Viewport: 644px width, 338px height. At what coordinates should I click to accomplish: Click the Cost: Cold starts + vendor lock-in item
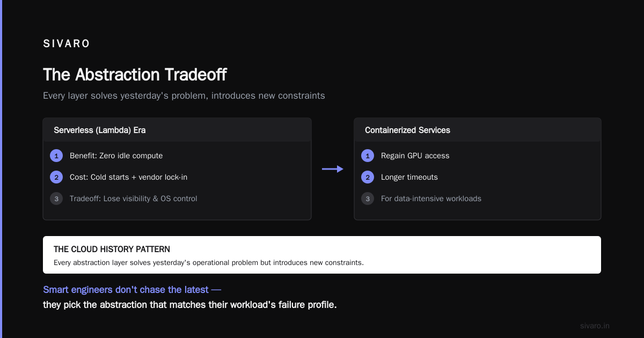128,177
